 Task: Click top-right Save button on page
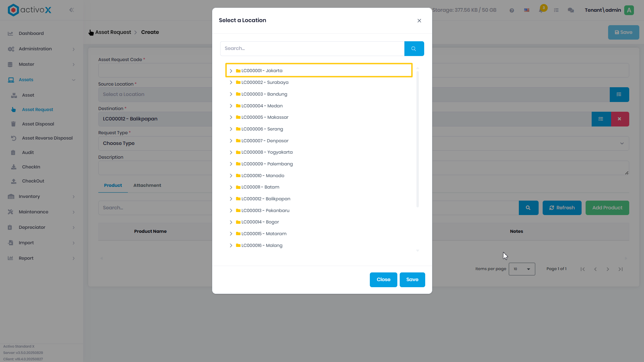coord(623,33)
